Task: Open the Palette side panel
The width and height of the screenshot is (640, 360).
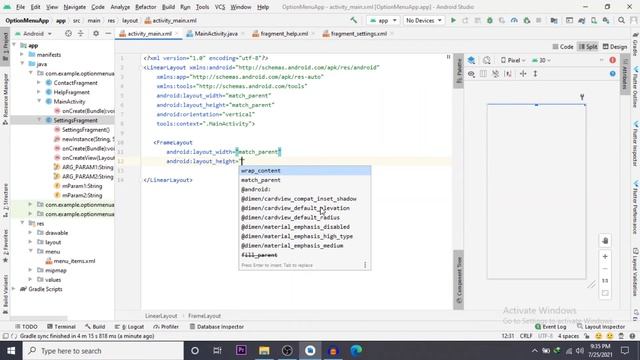Action: point(458,71)
